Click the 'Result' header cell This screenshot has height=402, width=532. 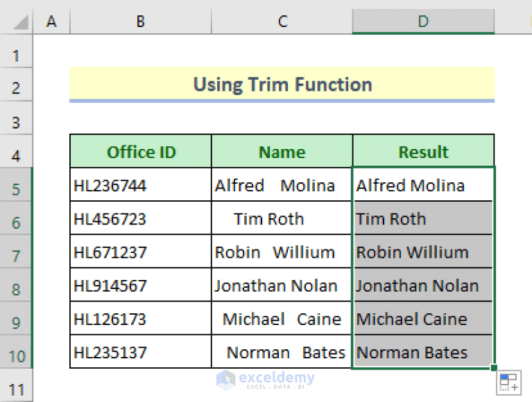pyautogui.click(x=423, y=151)
